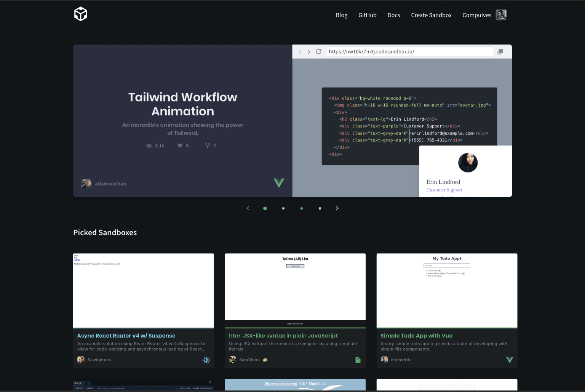Screen dimensions: 585x392
Task: Click the heart icon to like the sandbox
Action: tap(179, 145)
